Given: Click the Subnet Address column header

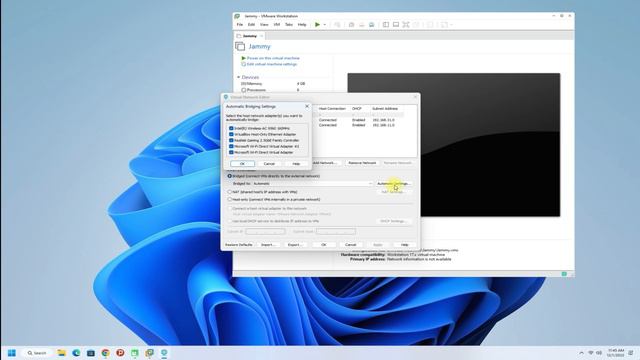Looking at the screenshot, I should coord(384,109).
